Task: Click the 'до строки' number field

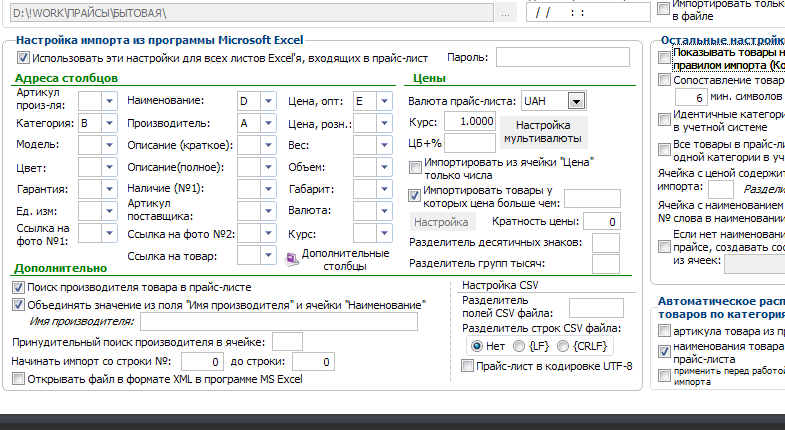Action: (313, 361)
